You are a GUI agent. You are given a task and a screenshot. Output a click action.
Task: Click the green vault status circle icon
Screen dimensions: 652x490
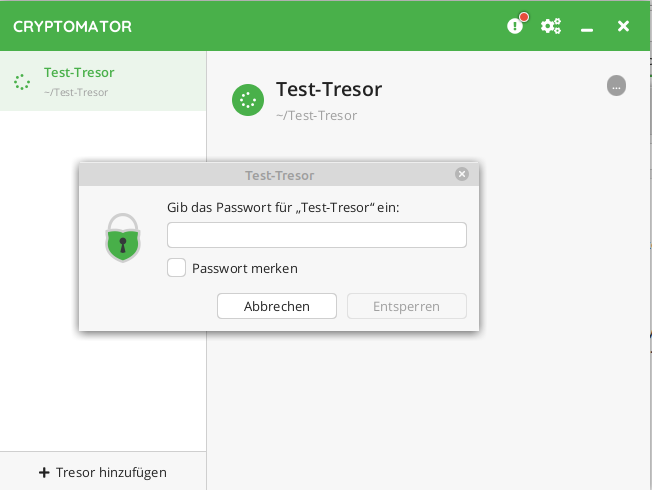pos(247,100)
